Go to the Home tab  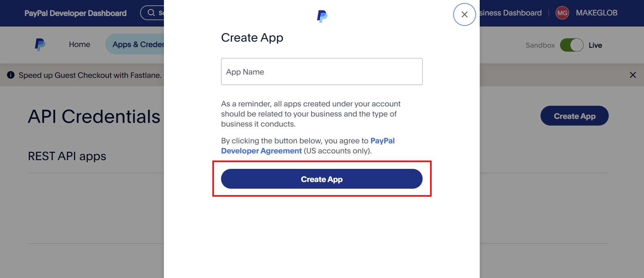pos(80,44)
